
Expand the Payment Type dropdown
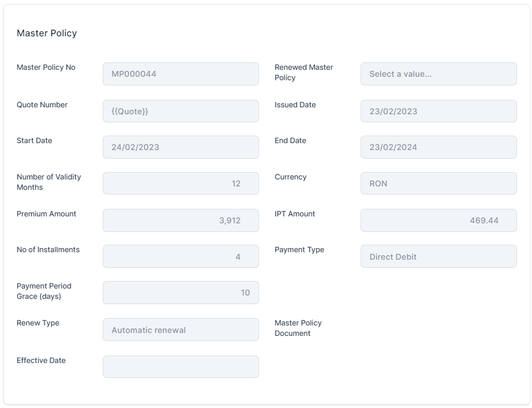pos(439,256)
